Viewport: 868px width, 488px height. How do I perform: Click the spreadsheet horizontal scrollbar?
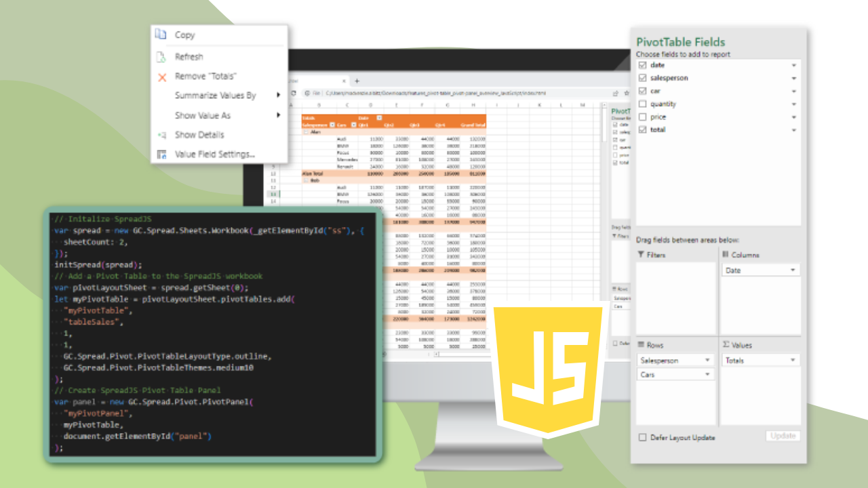point(465,354)
